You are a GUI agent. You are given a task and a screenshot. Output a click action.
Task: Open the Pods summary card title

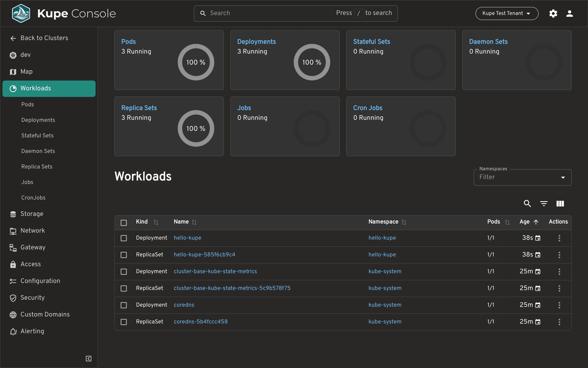[129, 42]
